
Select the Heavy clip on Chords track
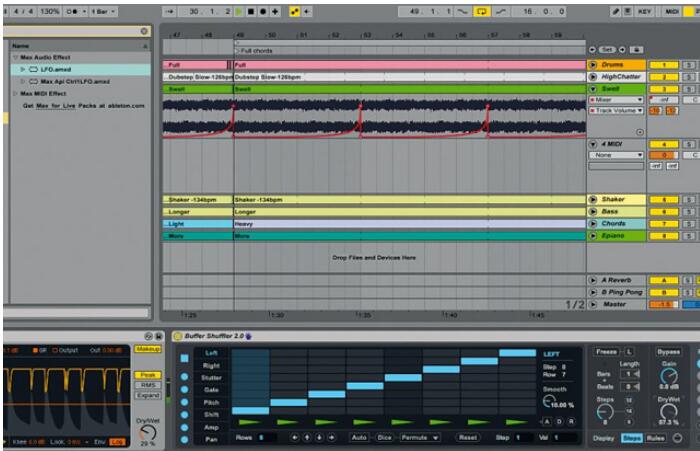[409, 224]
